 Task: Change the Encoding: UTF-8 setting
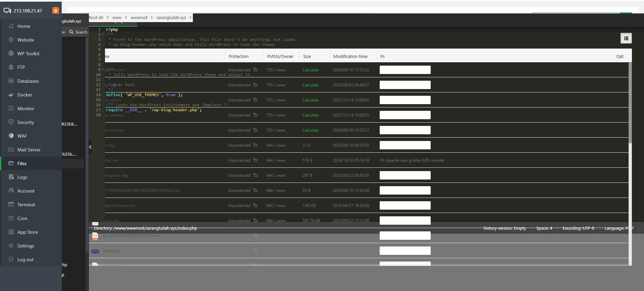578,228
